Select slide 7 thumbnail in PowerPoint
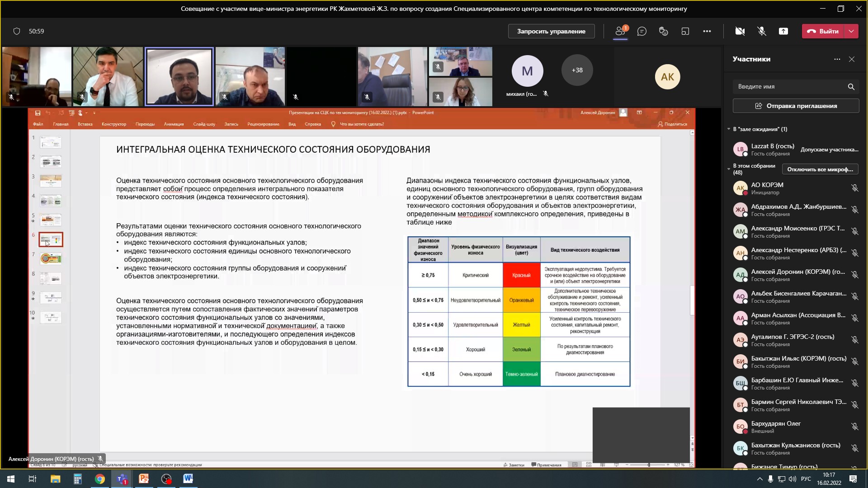The image size is (868, 488). coord(51,258)
